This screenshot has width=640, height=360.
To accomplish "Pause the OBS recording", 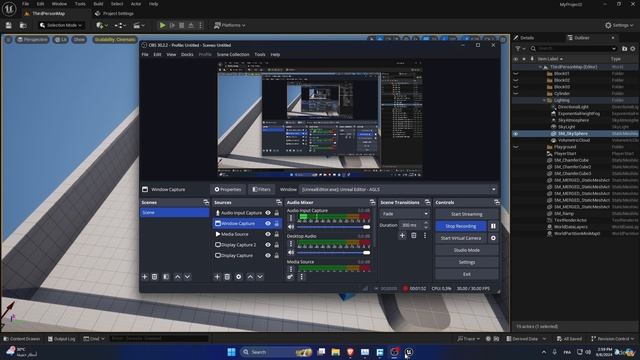I will (493, 226).
